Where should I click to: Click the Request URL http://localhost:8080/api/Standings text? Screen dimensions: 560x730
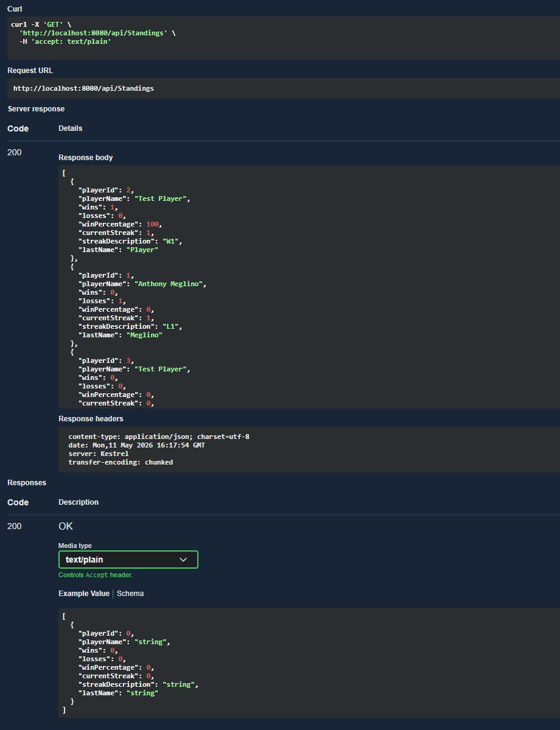click(83, 88)
